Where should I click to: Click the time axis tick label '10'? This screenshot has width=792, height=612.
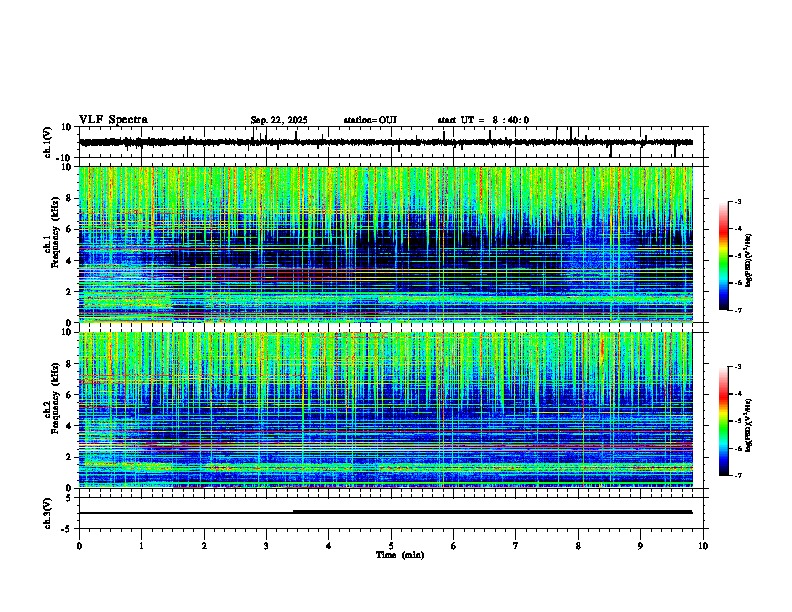703,546
